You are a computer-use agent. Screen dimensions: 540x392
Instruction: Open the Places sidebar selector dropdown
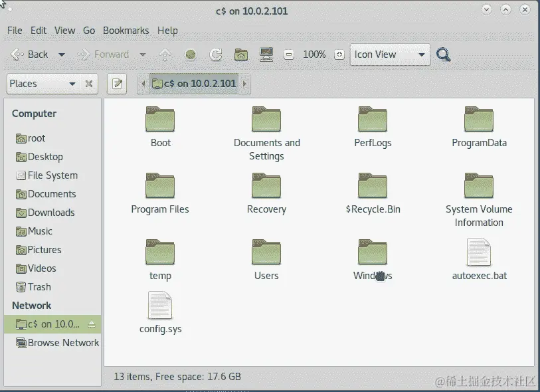coord(43,84)
